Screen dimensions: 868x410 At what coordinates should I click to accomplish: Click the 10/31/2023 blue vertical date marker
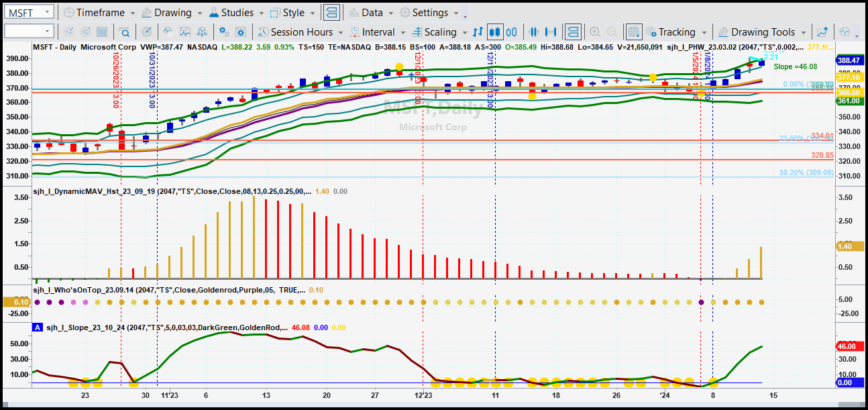click(152, 80)
